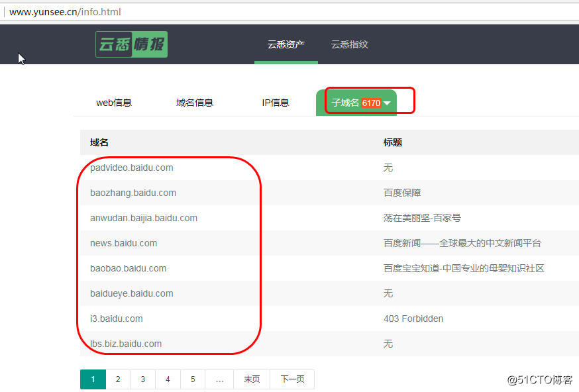Click the 403 Forbidden title cell
The height and width of the screenshot is (392, 579).
[x=413, y=318]
